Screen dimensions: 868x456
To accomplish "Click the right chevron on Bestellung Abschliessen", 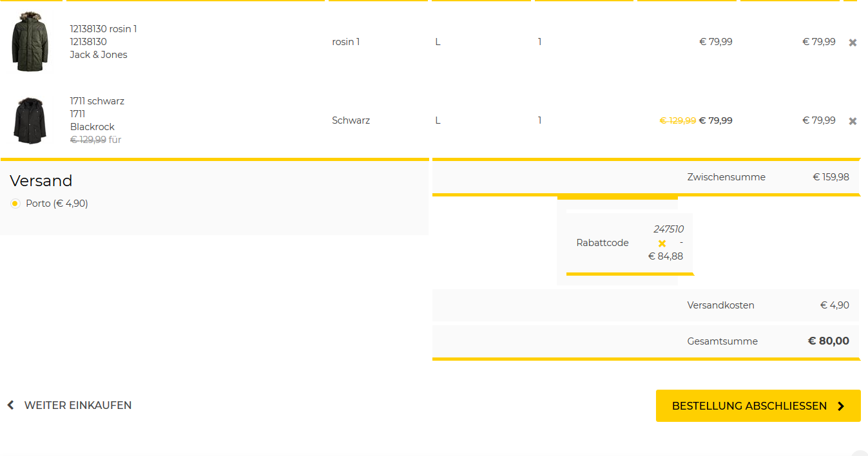I will tap(841, 406).
